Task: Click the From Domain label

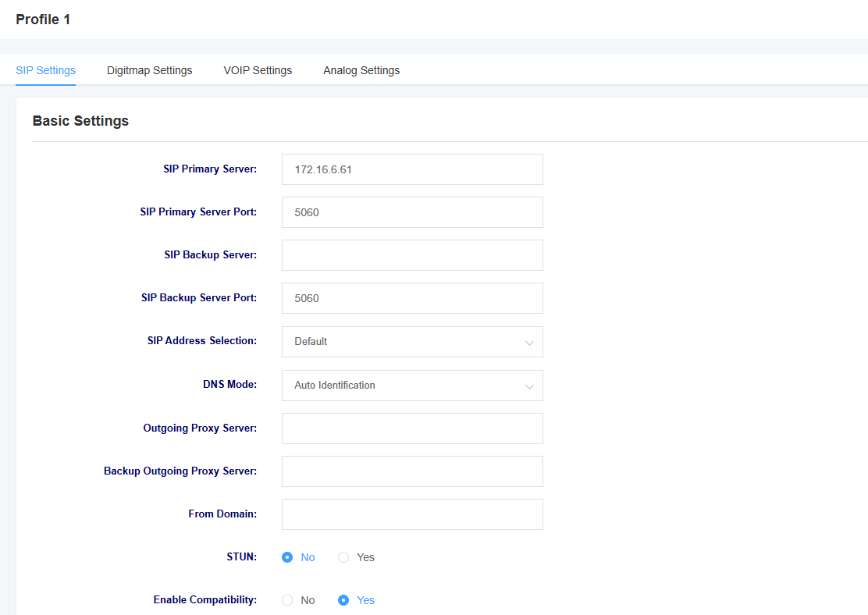Action: [x=222, y=514]
